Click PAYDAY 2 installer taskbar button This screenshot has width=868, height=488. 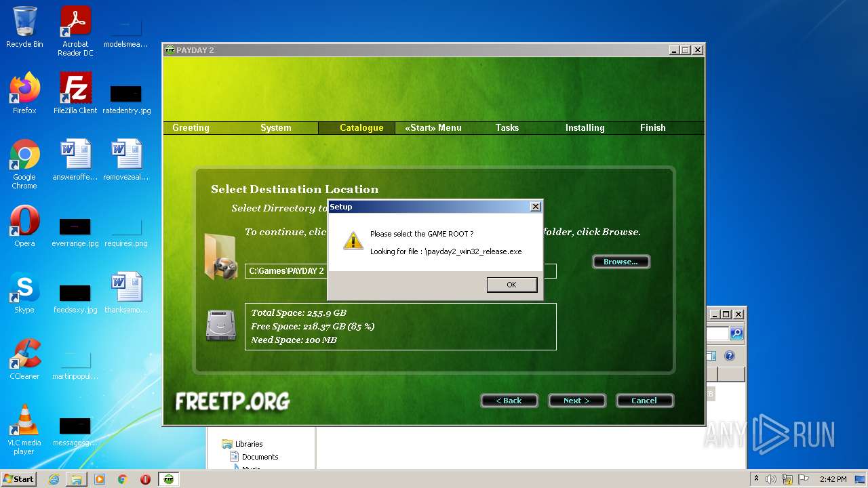[169, 479]
